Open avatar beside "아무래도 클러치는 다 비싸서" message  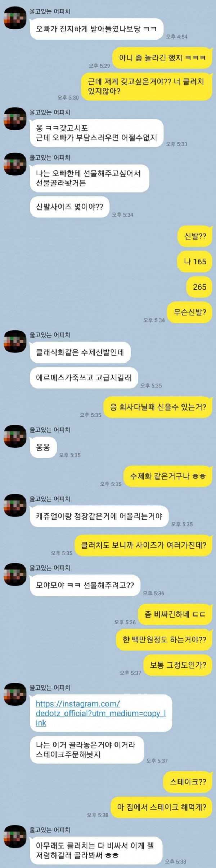[x=15, y=837]
